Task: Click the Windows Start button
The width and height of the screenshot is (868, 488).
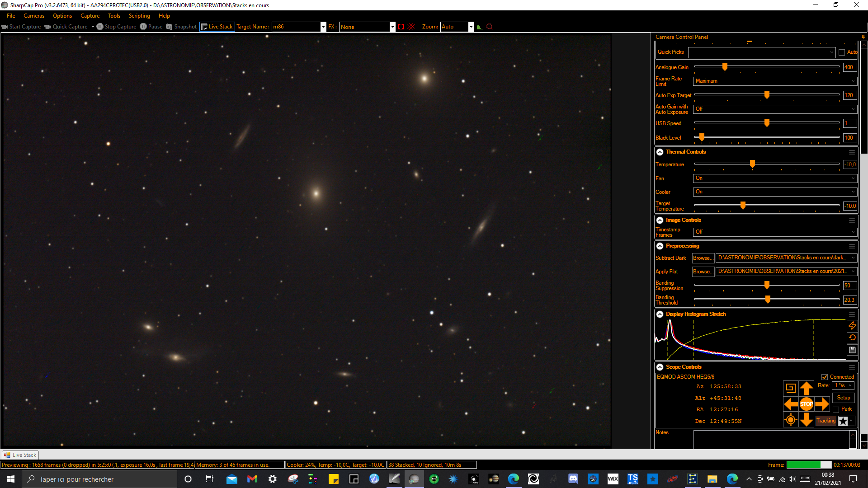Action: coord(11,479)
